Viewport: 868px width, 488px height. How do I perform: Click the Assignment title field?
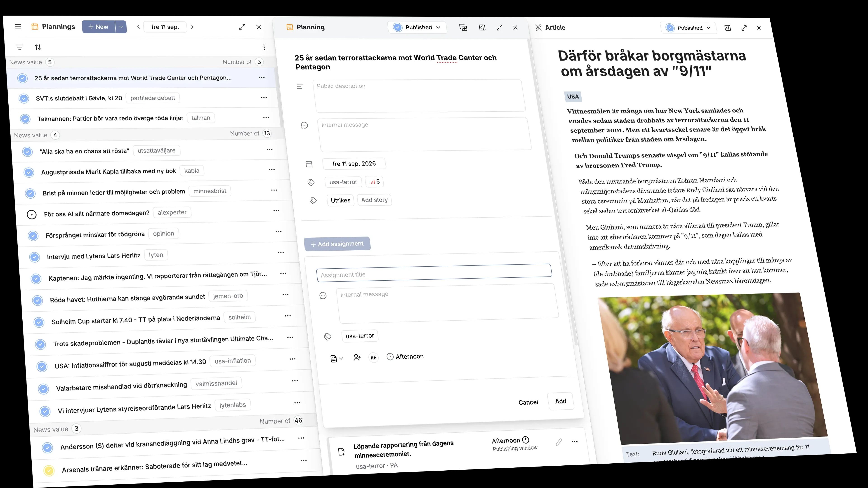click(434, 273)
